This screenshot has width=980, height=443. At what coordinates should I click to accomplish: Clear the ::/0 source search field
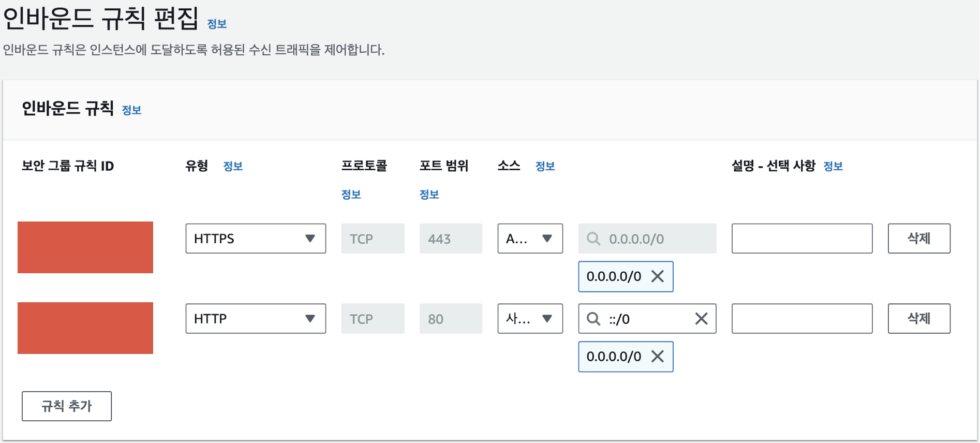point(701,319)
